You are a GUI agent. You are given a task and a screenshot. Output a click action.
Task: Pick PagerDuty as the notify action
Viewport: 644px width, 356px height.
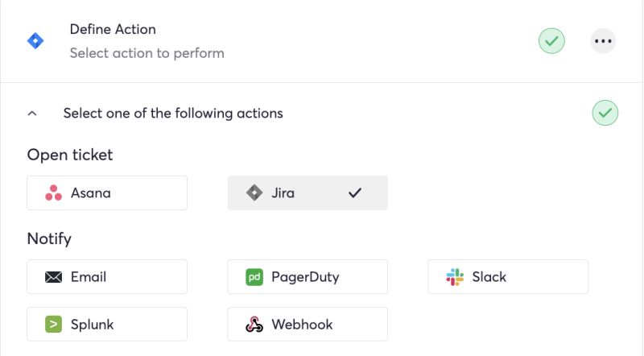308,277
